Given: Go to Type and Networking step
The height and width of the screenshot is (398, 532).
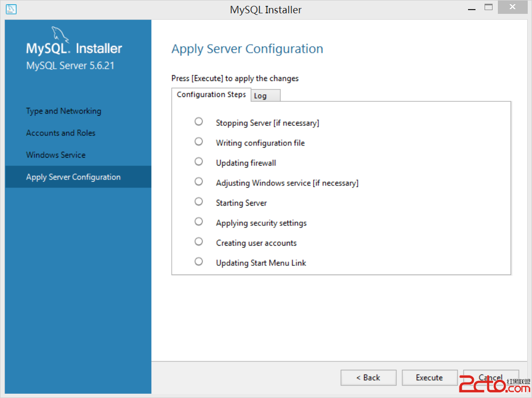Looking at the screenshot, I should [63, 111].
